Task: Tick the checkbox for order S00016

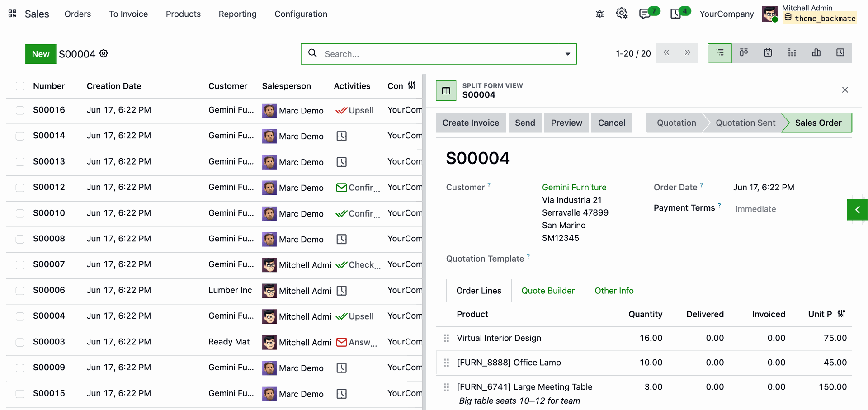Action: pyautogui.click(x=20, y=110)
